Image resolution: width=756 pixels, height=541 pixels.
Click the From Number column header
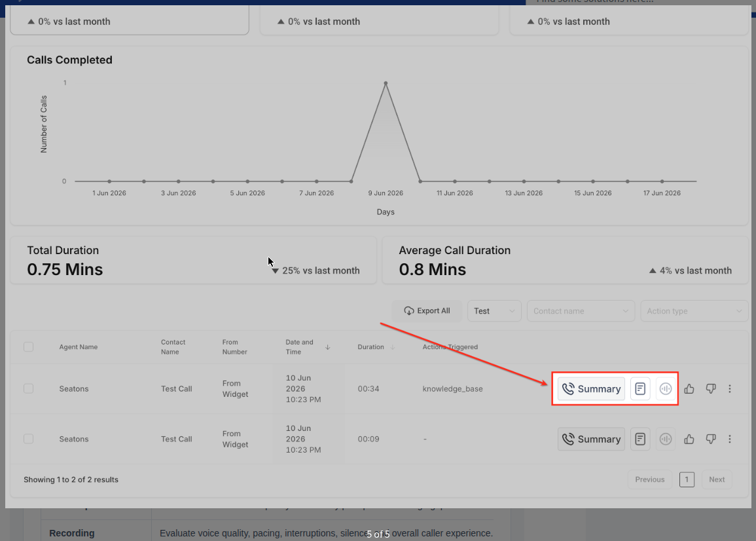235,347
